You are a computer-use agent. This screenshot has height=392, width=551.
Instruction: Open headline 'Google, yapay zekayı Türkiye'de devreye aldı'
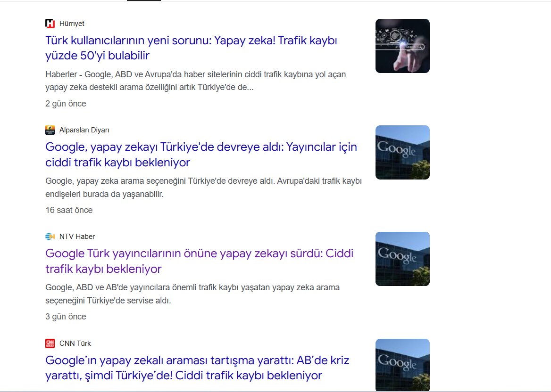pos(201,155)
